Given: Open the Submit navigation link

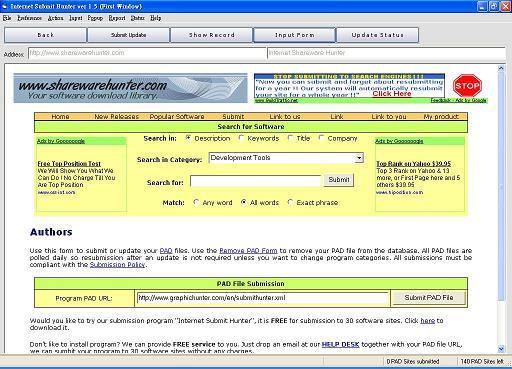Looking at the screenshot, I should pyautogui.click(x=233, y=117).
